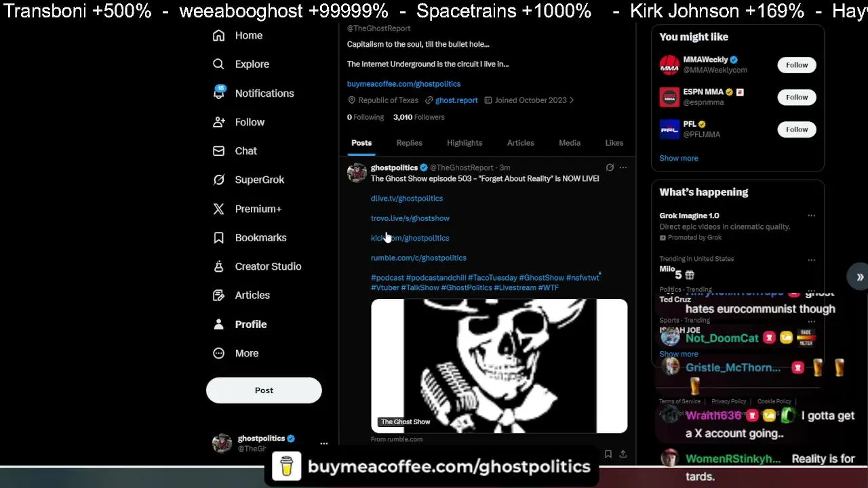Click the #podcast hashtag
The height and width of the screenshot is (488, 868).
[x=387, y=278]
